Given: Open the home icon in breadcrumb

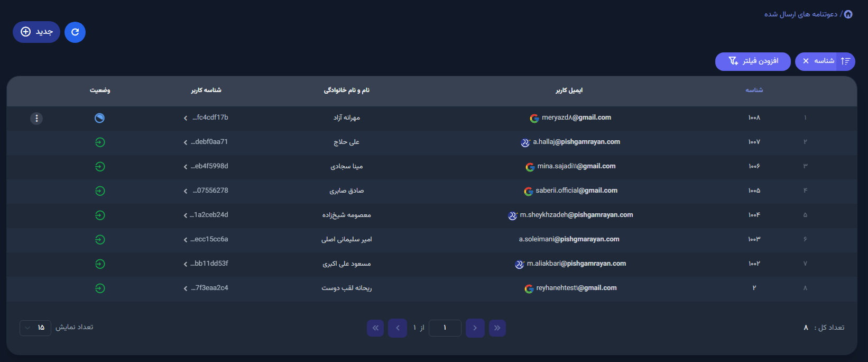Looking at the screenshot, I should pos(848,14).
